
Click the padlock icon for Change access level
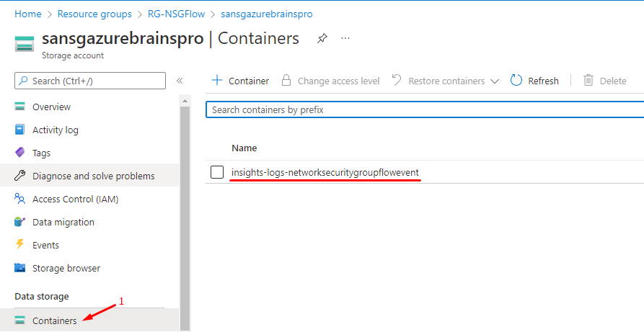286,81
